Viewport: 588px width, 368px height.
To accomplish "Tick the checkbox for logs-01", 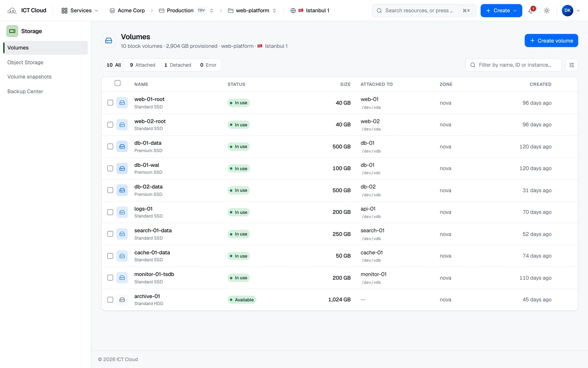I will tap(110, 212).
